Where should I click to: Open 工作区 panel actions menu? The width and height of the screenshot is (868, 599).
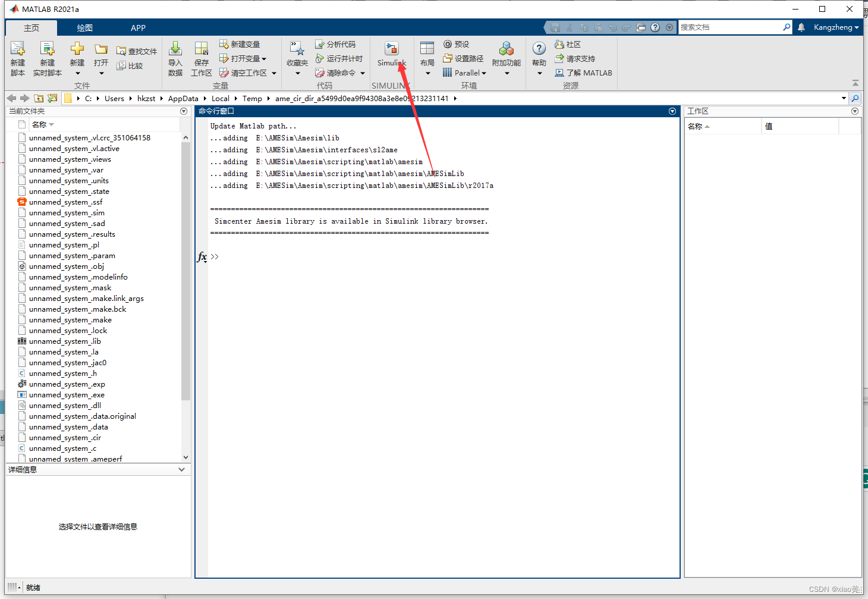[855, 111]
